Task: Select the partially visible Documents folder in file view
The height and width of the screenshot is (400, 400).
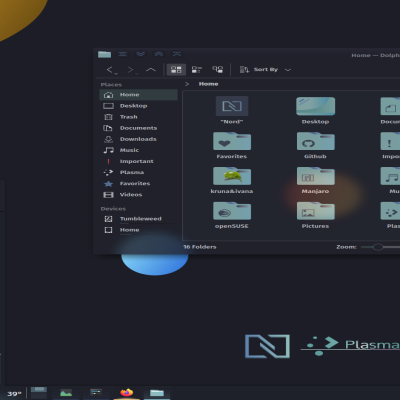Action: [x=390, y=110]
